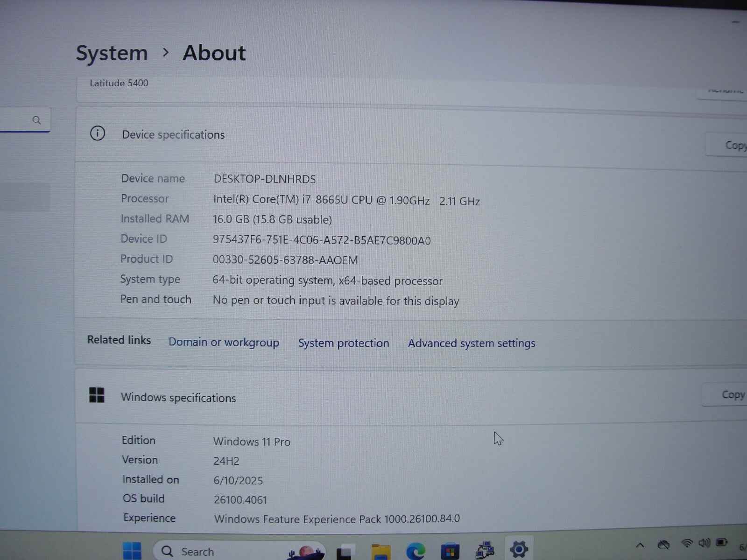Select the System breadcrumb to go back

[112, 53]
